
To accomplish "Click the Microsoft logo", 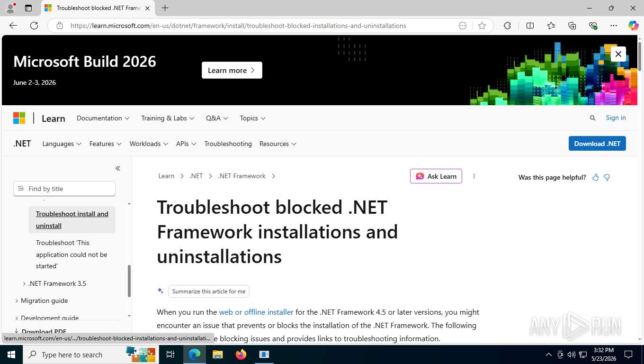I will (19, 118).
